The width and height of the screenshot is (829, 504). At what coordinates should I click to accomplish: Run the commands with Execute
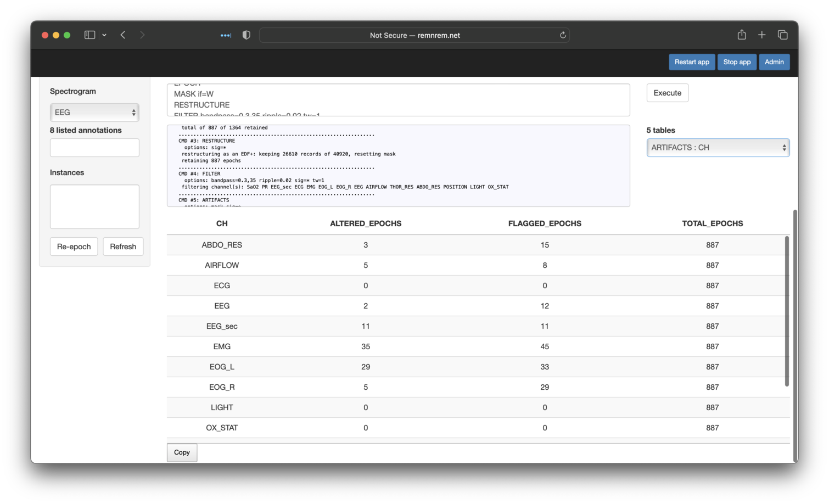click(667, 93)
